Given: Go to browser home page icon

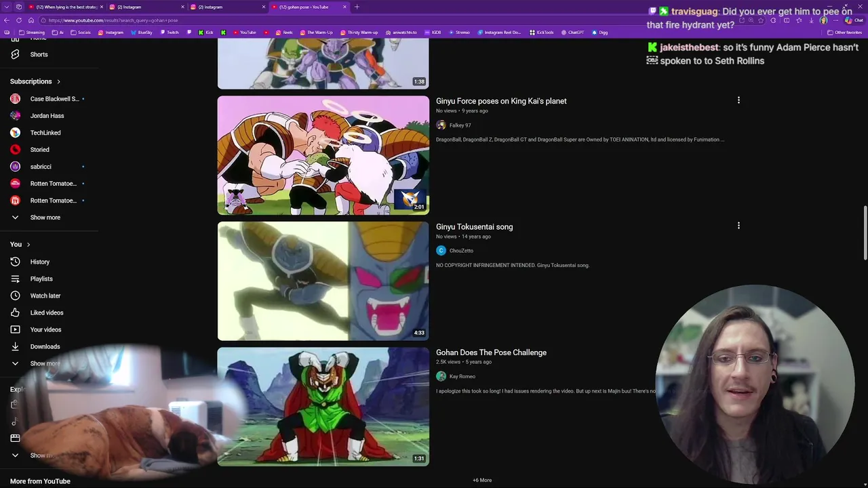Looking at the screenshot, I should pos(31,20).
